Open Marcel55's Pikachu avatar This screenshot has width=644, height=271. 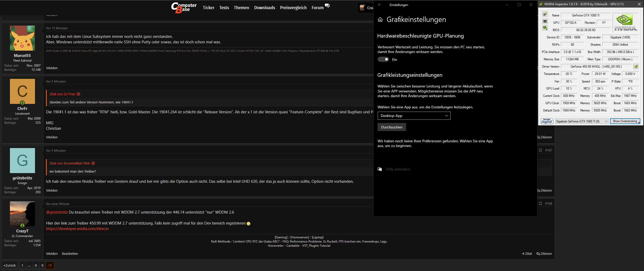pyautogui.click(x=22, y=38)
